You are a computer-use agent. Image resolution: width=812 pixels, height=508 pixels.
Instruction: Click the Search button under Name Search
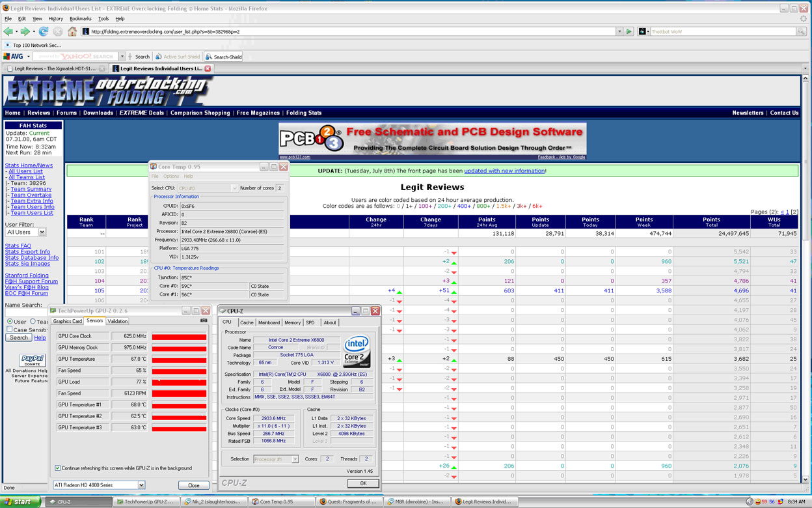pyautogui.click(x=18, y=337)
